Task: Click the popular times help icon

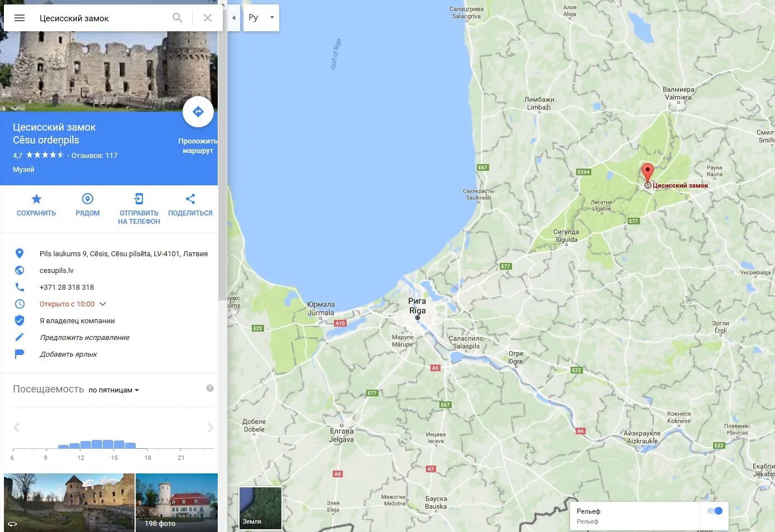Action: pos(210,388)
